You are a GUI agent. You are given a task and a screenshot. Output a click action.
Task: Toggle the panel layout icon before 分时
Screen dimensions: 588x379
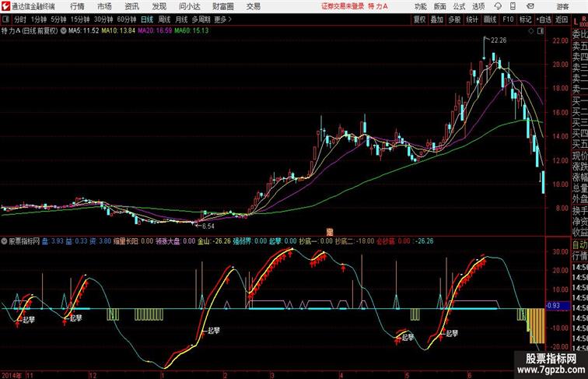[5, 19]
